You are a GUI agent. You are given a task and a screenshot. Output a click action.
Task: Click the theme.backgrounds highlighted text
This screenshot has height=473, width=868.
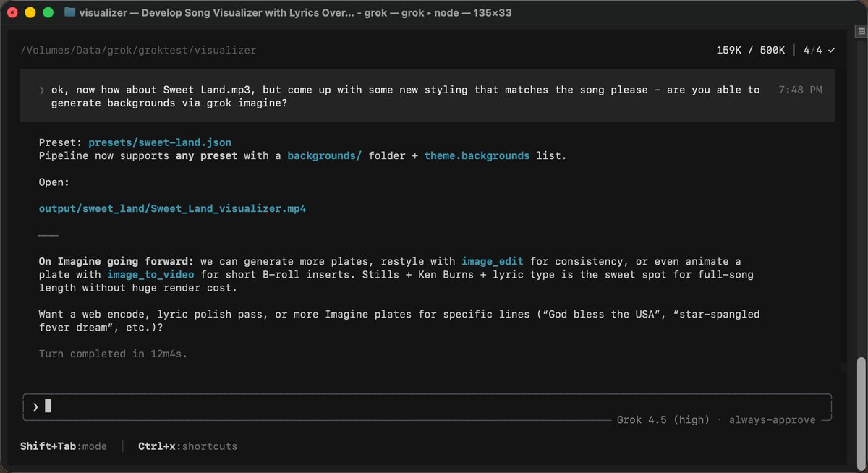coord(477,155)
